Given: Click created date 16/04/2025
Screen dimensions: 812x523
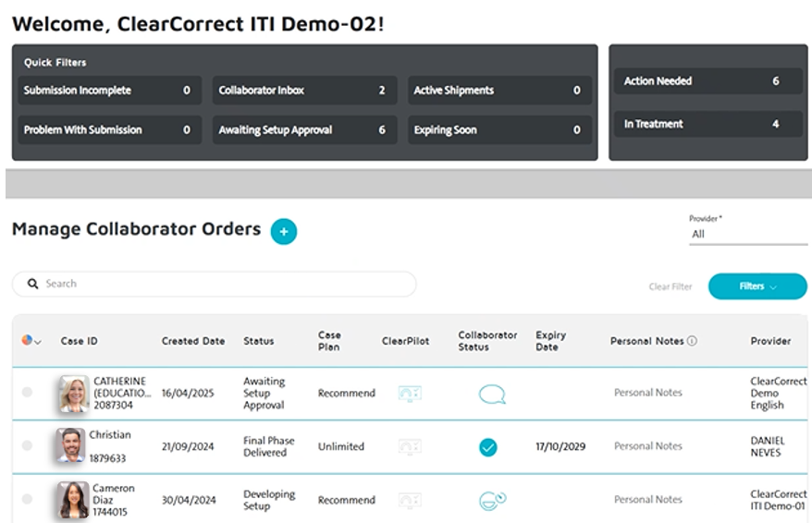Looking at the screenshot, I should (x=188, y=393).
